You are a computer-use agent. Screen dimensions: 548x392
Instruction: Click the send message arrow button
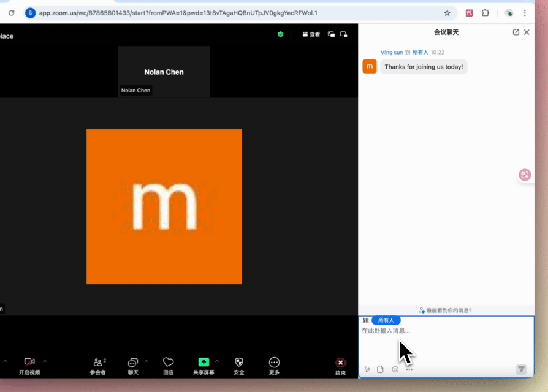(521, 369)
